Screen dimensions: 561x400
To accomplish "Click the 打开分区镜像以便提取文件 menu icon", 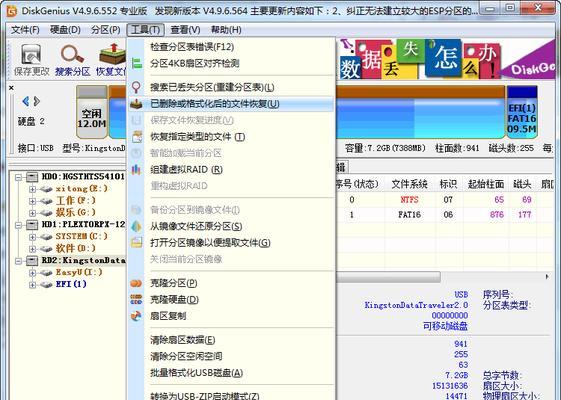I will [x=136, y=243].
